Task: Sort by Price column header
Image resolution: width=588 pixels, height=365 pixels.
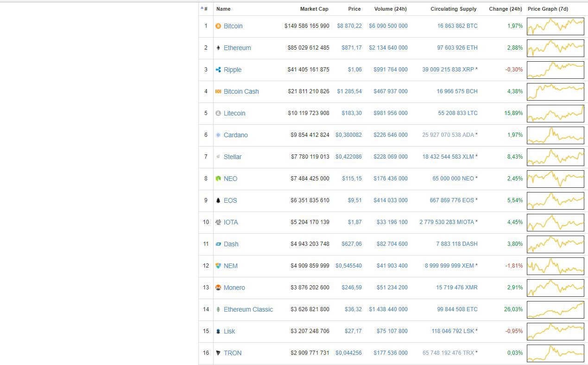Action: click(x=354, y=9)
